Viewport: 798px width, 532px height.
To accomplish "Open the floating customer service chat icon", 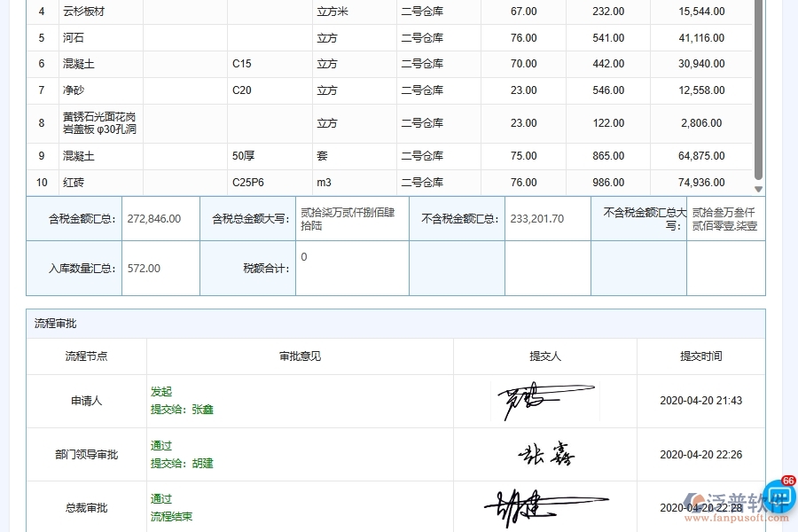I will coord(778,499).
